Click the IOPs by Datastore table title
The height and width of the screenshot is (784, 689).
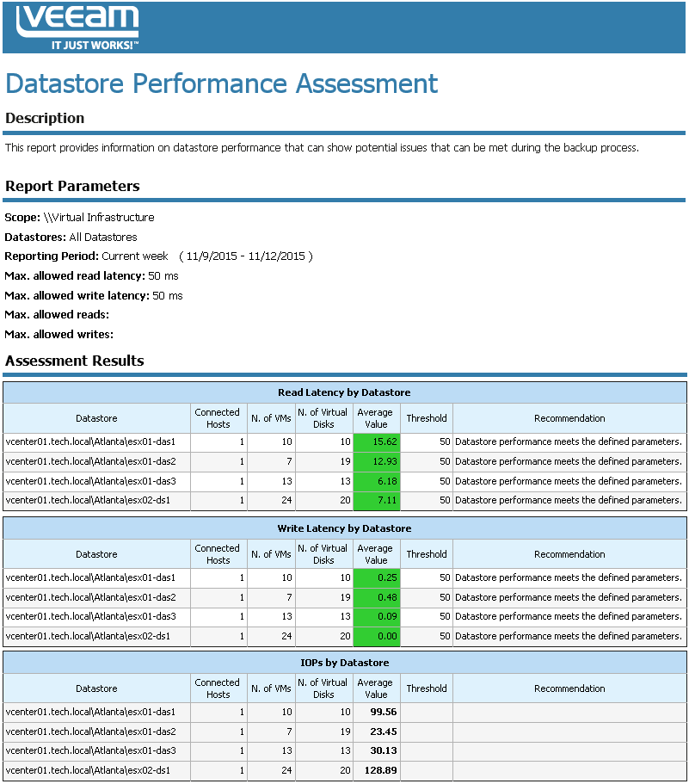coord(344,663)
